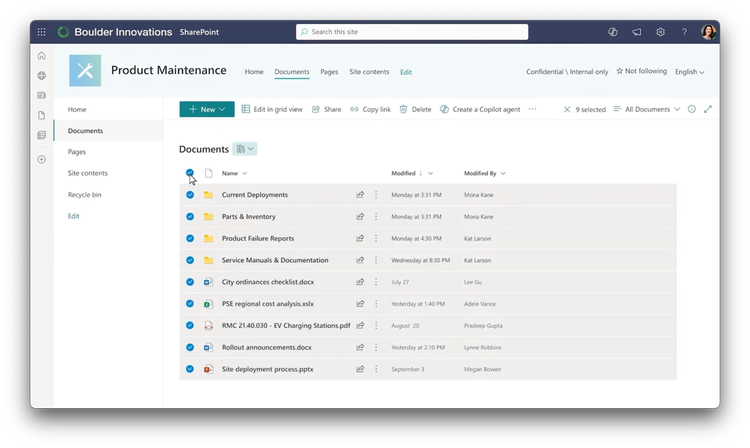Switch to the Pages tab in site navigation
Image resolution: width=750 pixels, height=448 pixels.
(329, 72)
